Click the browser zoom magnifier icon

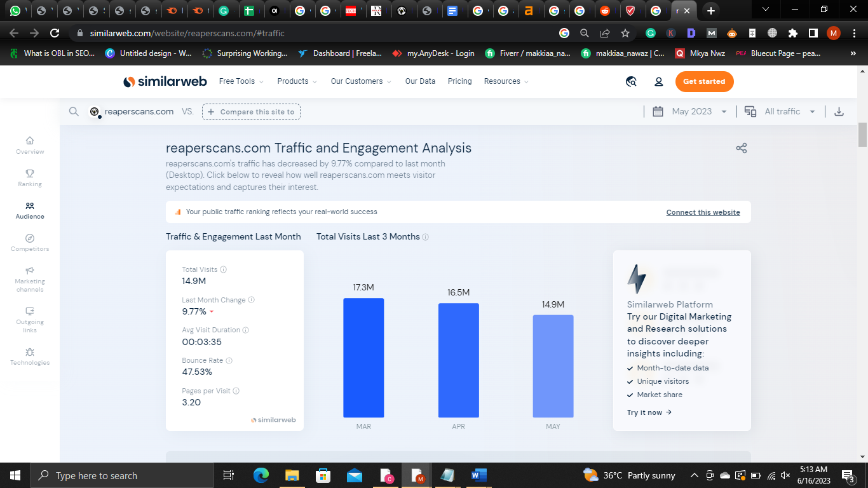[x=585, y=33]
